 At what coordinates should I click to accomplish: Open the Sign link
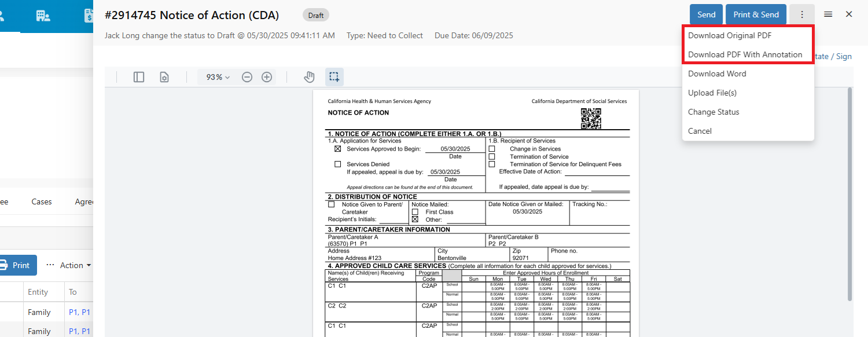coord(844,56)
